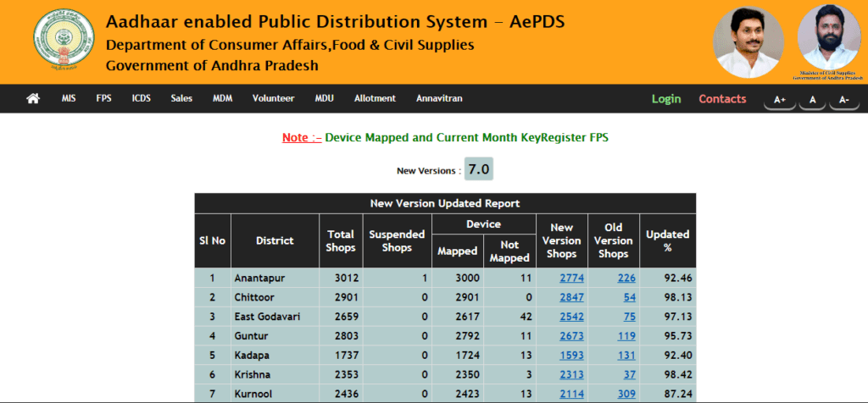
Task: Increase font size with A+ button
Action: tap(780, 100)
